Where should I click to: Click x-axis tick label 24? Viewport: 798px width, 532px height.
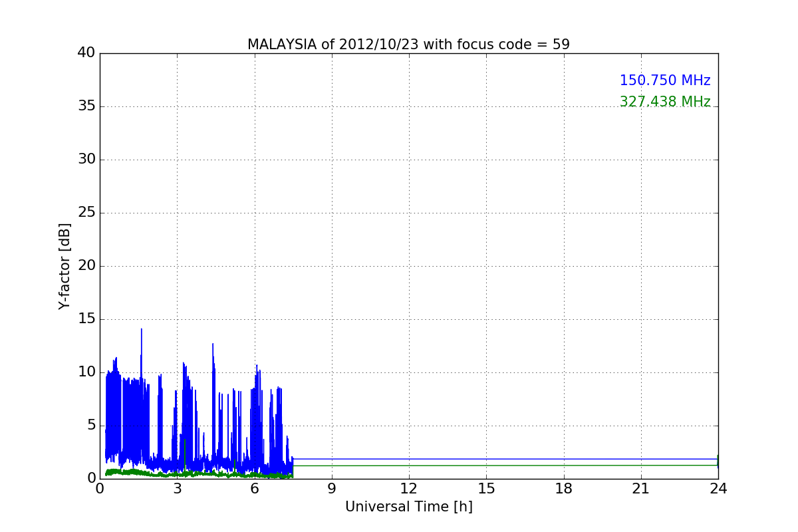(718, 489)
